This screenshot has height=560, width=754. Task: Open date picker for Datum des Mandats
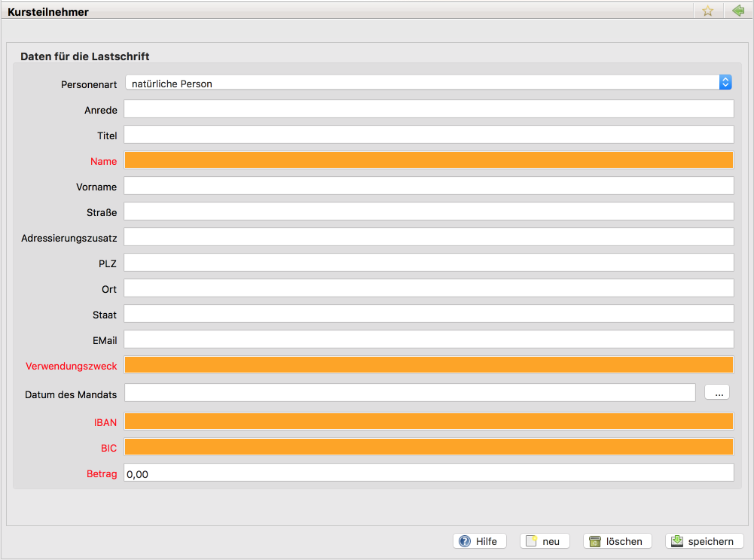pyautogui.click(x=716, y=392)
